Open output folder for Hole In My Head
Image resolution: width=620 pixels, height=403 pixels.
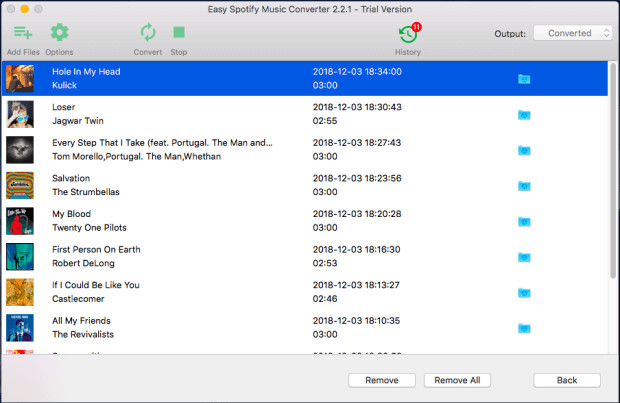tap(524, 79)
